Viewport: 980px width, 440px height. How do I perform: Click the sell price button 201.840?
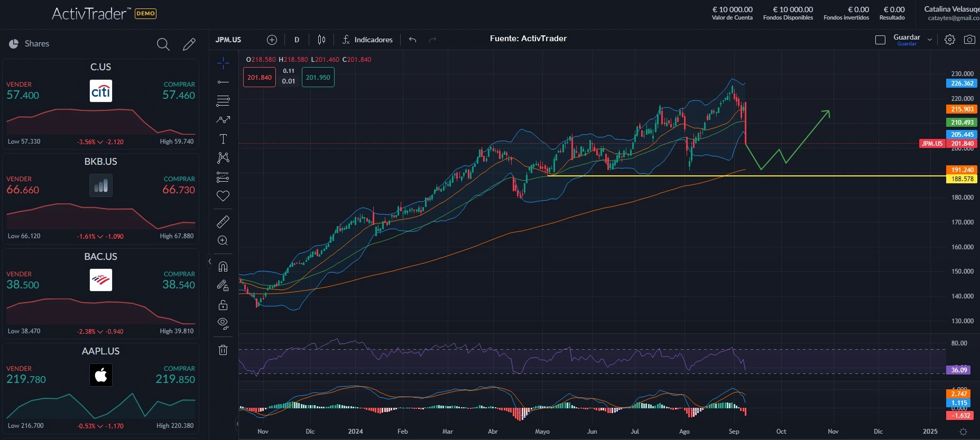pos(260,78)
